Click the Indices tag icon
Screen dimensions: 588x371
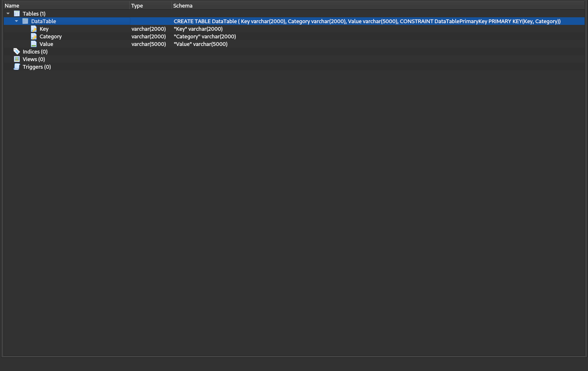pos(17,51)
